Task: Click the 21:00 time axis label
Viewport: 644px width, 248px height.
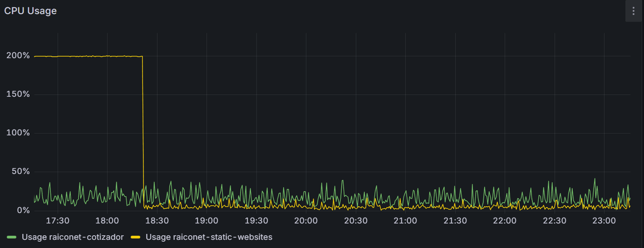Action: pyautogui.click(x=405, y=221)
